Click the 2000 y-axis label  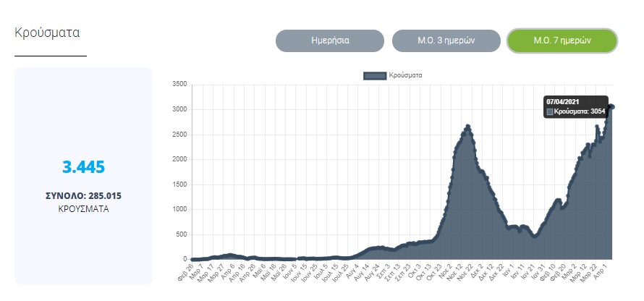[x=180, y=159]
